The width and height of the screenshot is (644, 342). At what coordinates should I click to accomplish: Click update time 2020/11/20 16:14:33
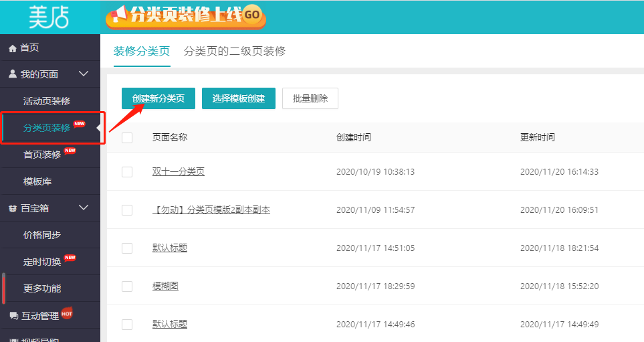point(559,172)
